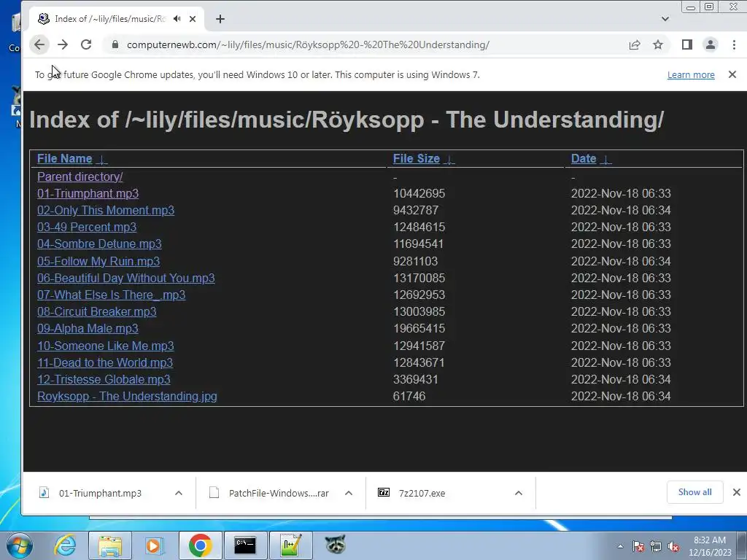Open 01-Triumphant.mp3 in the file list
This screenshot has width=747, height=560.
tap(88, 193)
